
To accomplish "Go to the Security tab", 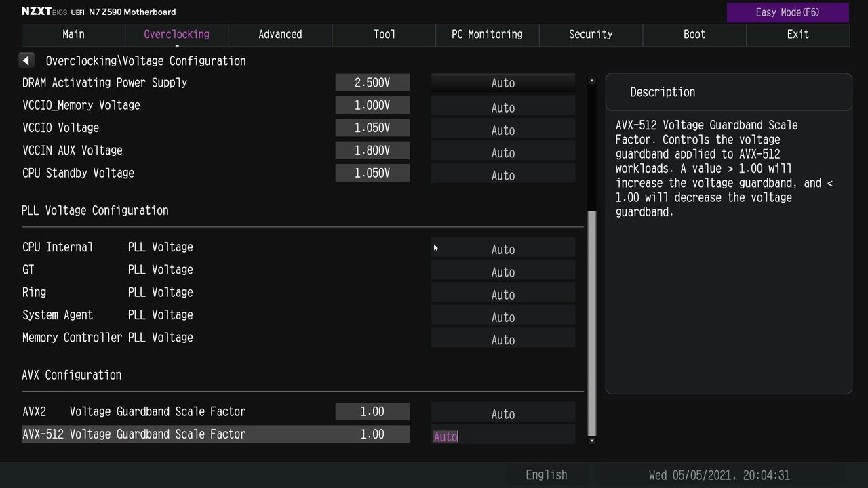I will [x=591, y=35].
